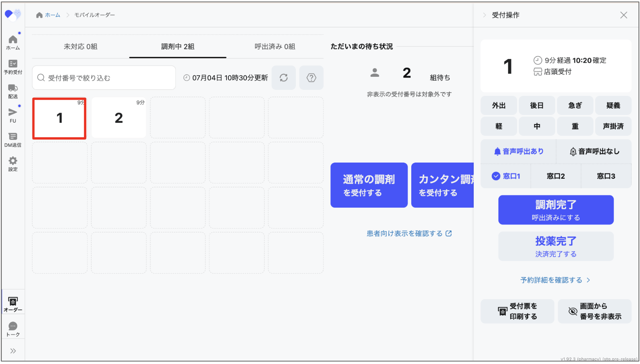Hide number with 画面から番号を非表示
Screen dimensions: 640x364
tap(595, 311)
